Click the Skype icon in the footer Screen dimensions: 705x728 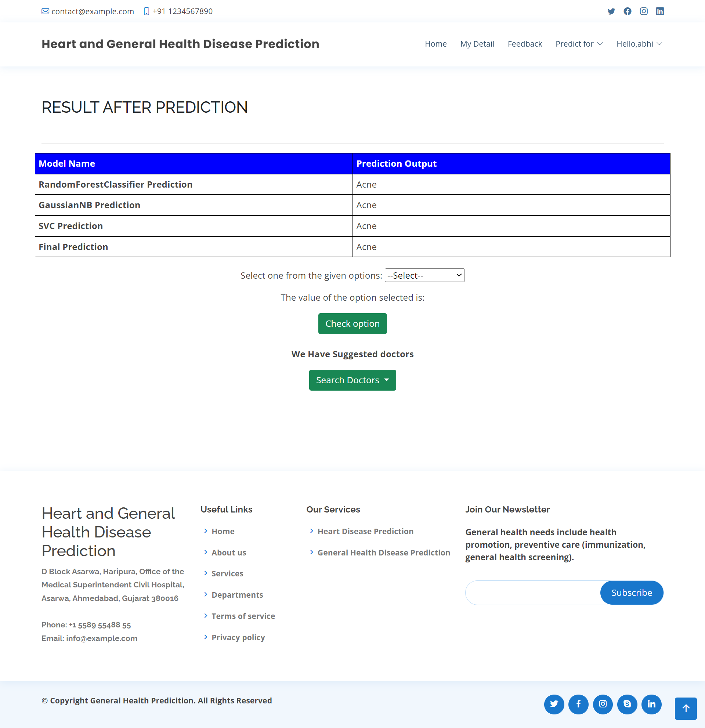627,704
